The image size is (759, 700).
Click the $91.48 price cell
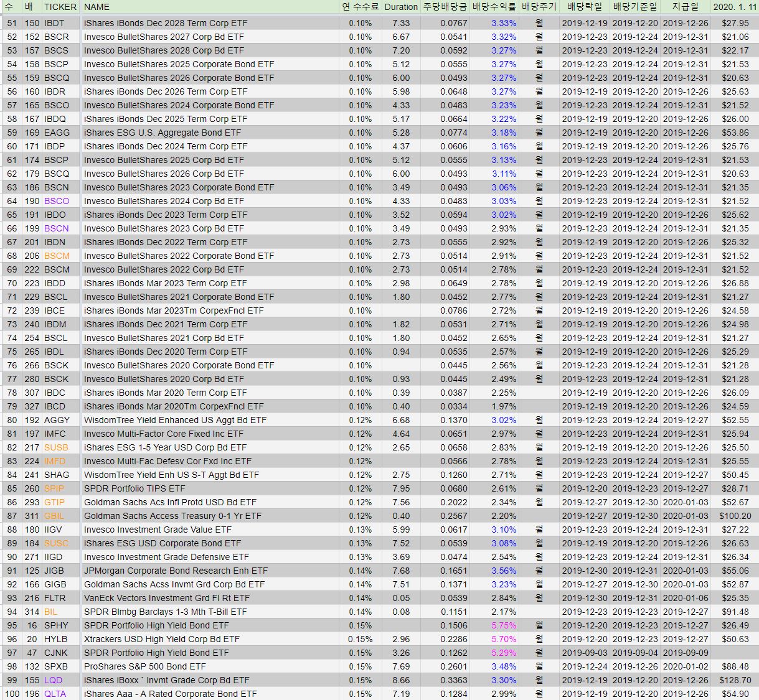[x=735, y=612]
